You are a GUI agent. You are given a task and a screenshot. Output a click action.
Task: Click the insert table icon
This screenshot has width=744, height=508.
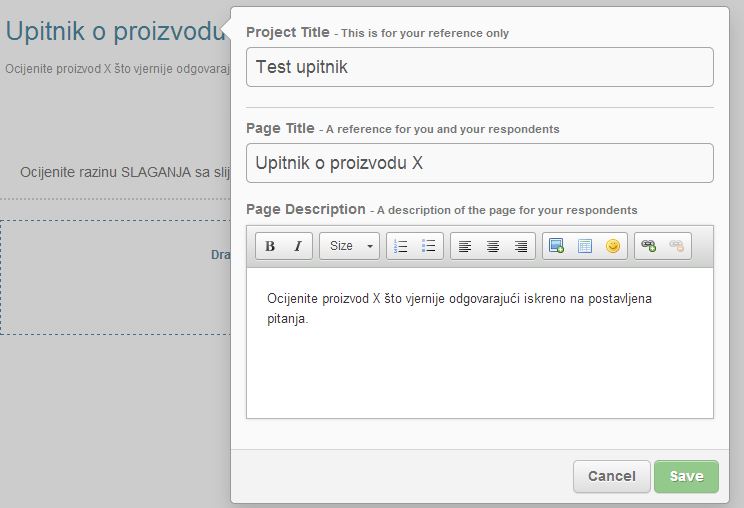585,246
